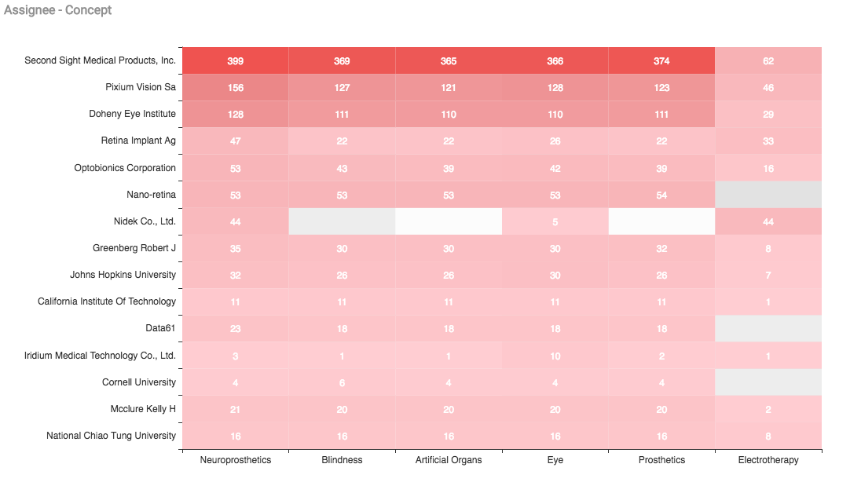Screen dimensions: 861x504
Task: Select the Nidek Eye cell showing 5
Action: click(x=555, y=221)
